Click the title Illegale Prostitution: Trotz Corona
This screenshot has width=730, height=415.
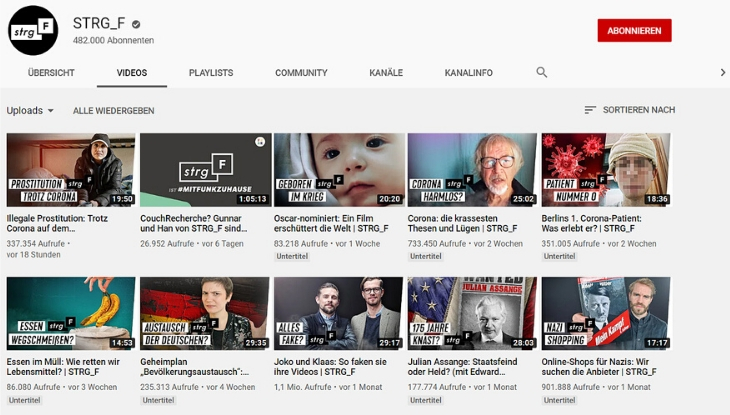click(x=57, y=223)
